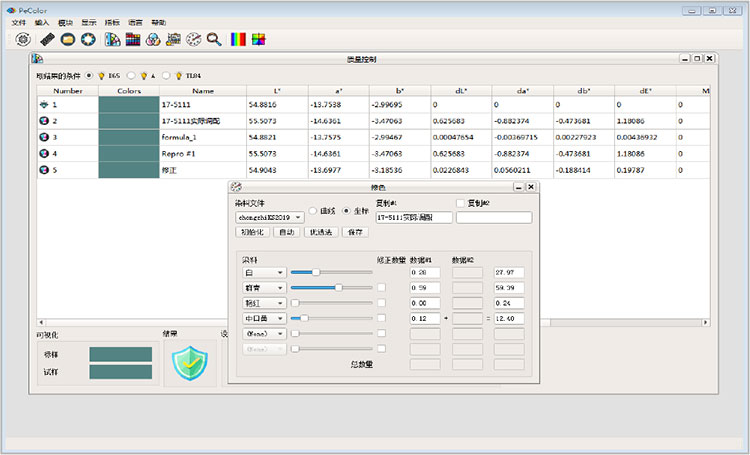Click the 靛青 dye amount slider handle

click(x=338, y=287)
